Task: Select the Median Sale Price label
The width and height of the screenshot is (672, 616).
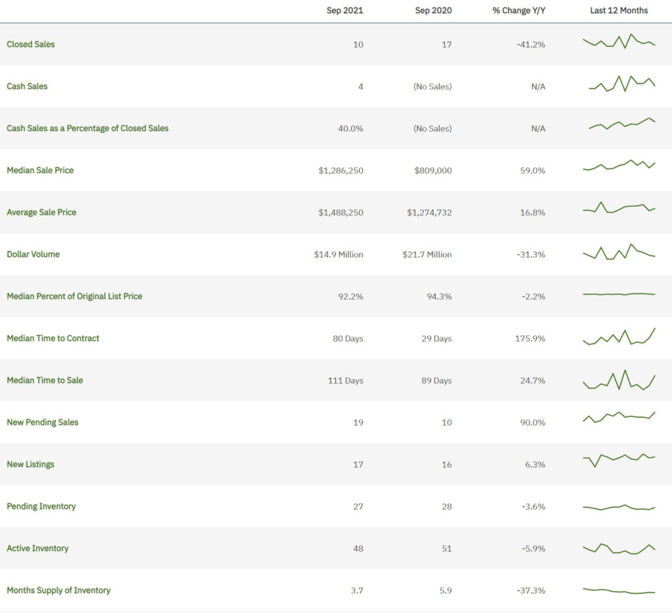Action: (x=40, y=170)
